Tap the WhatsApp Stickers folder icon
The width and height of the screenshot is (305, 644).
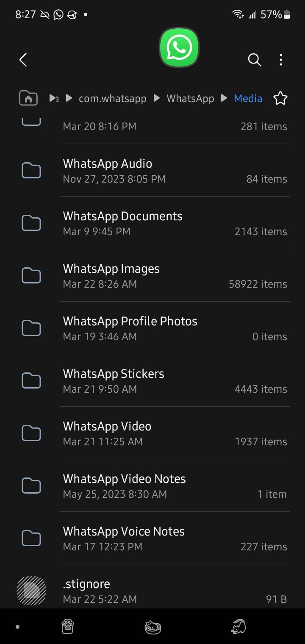point(31,381)
